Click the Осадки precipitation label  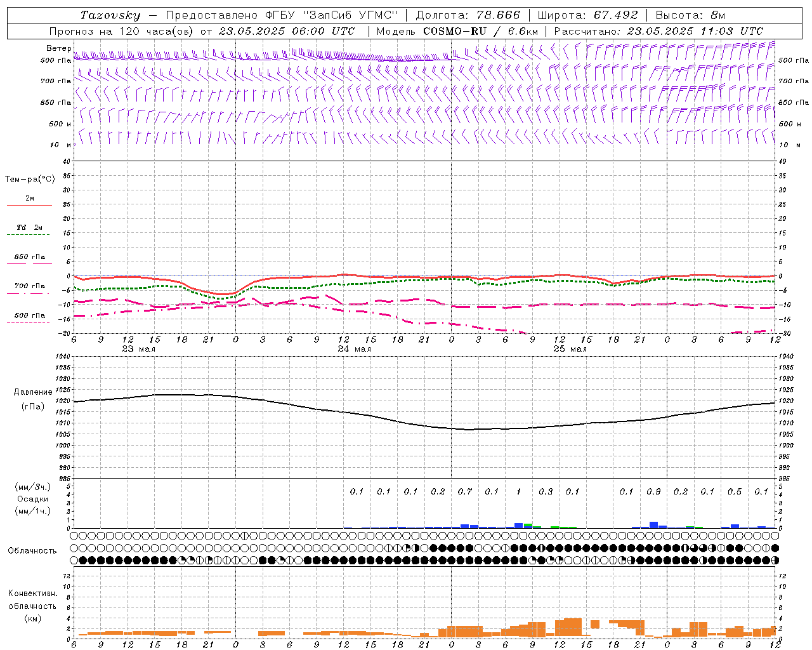pyautogui.click(x=32, y=499)
